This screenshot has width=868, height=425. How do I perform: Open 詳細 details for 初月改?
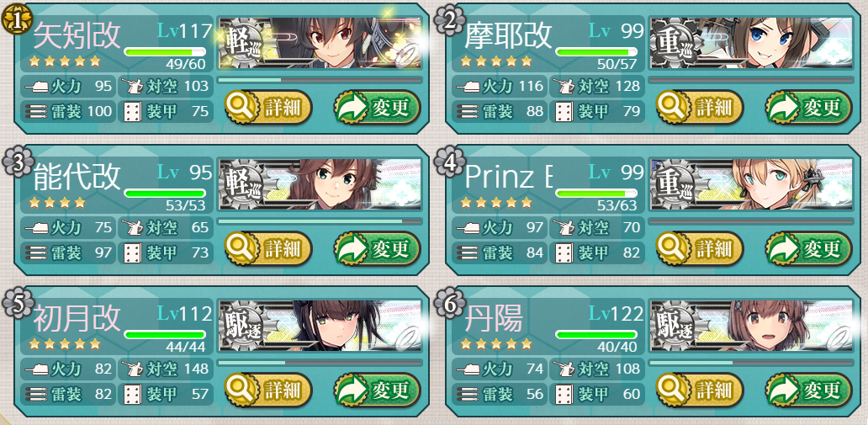(268, 390)
